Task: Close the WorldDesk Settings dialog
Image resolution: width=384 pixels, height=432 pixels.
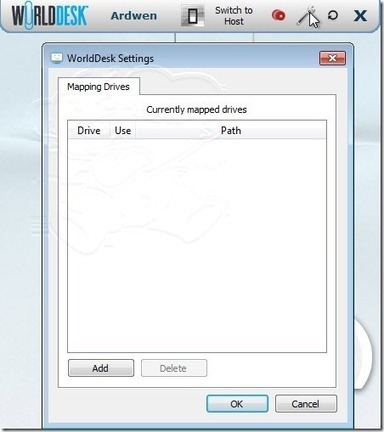Action: click(x=332, y=58)
